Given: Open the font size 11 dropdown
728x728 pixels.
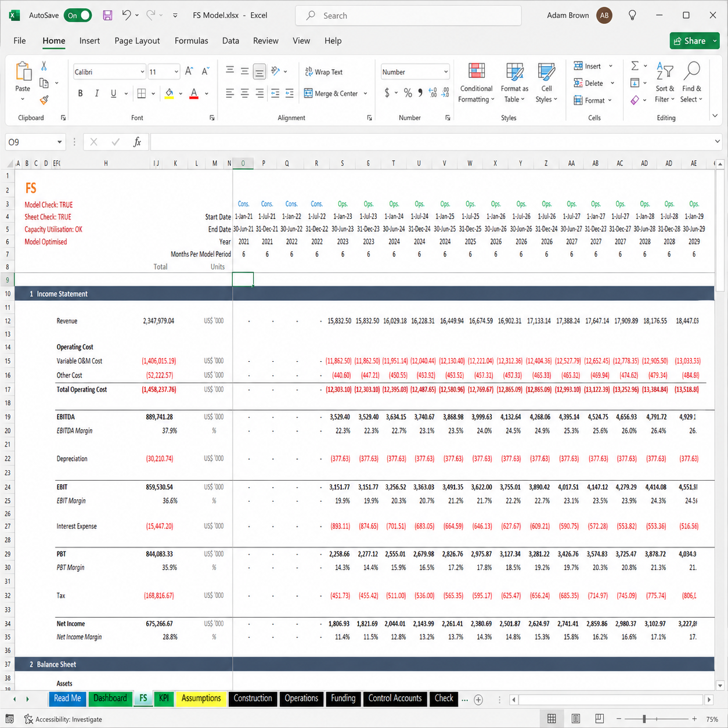Looking at the screenshot, I should [176, 72].
